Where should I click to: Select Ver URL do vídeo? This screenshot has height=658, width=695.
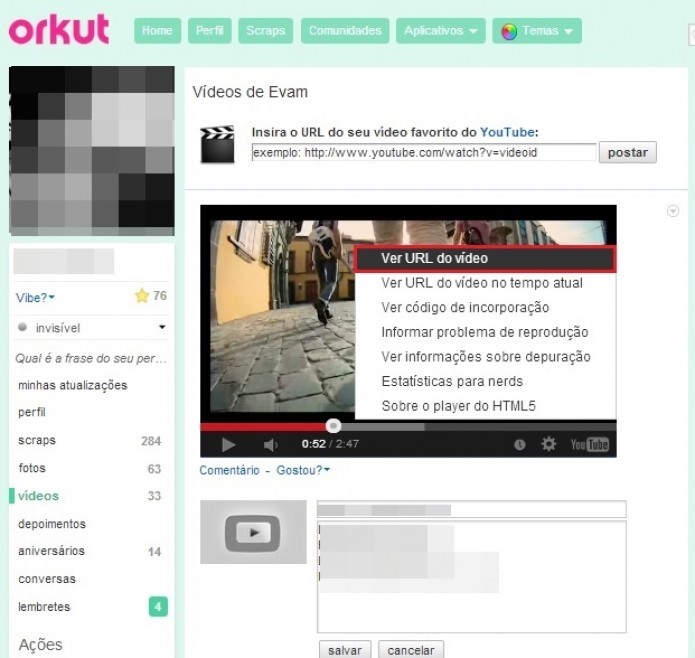tap(485, 258)
